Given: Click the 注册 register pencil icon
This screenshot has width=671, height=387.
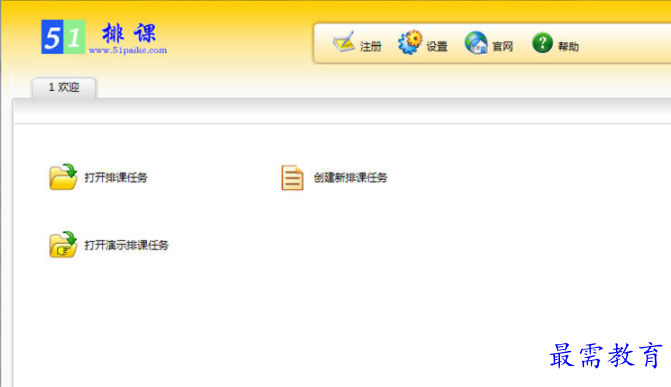Looking at the screenshot, I should tap(344, 42).
